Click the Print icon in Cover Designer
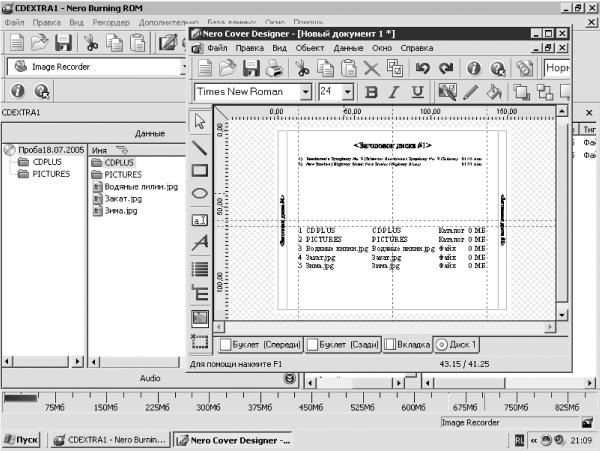The height and width of the screenshot is (451, 600). 274,69
